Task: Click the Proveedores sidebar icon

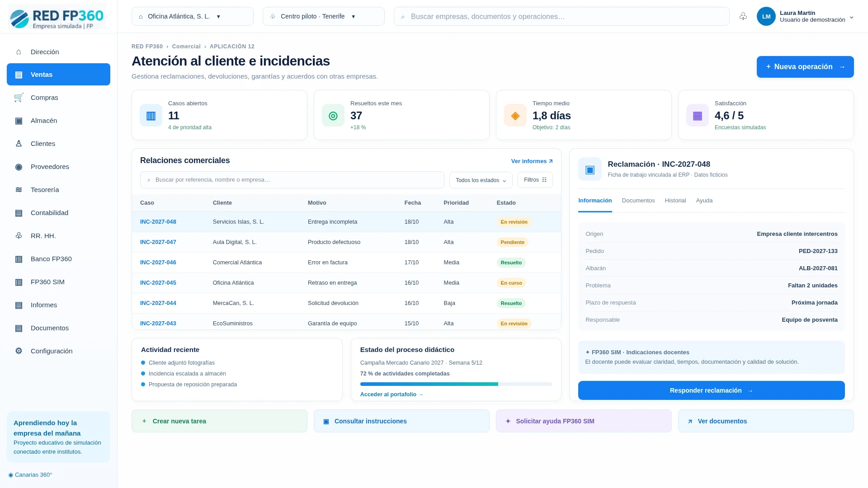Action: click(x=19, y=167)
